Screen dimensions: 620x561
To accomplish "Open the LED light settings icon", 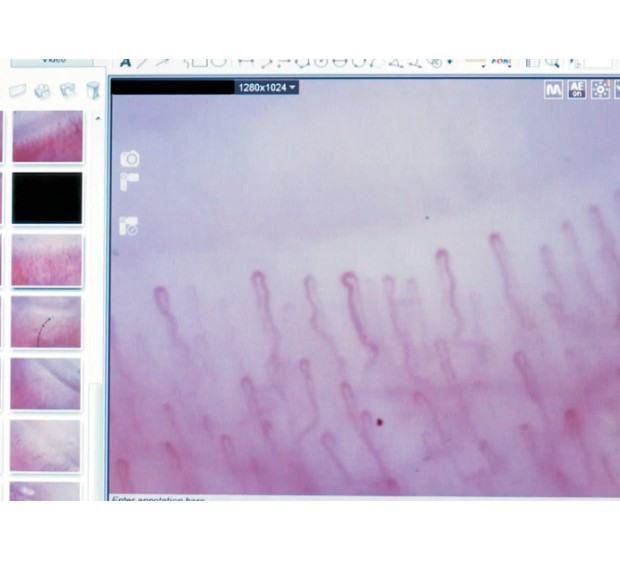I will (600, 89).
